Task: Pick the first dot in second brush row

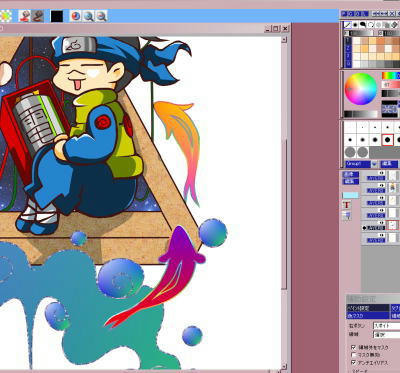Action: coord(350,140)
